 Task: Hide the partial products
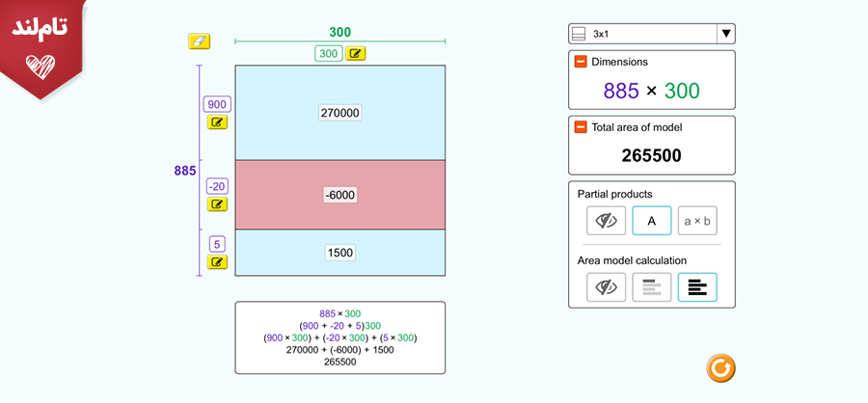tap(607, 221)
